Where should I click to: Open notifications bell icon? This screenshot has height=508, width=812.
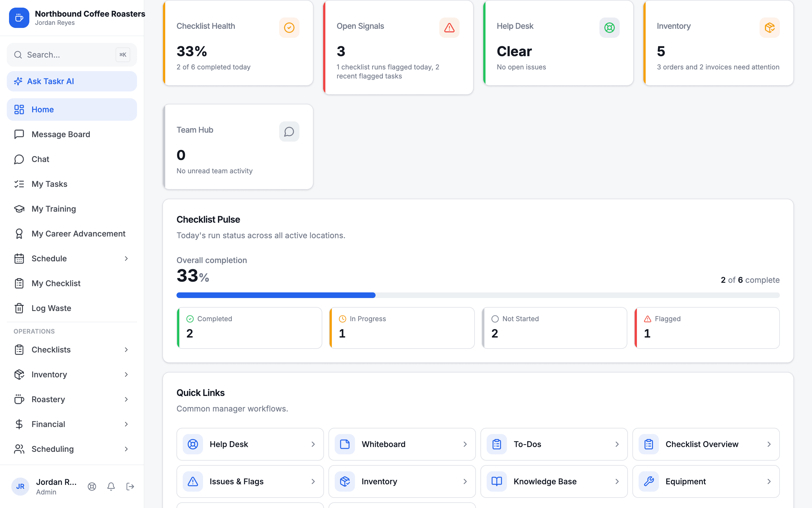point(111,487)
